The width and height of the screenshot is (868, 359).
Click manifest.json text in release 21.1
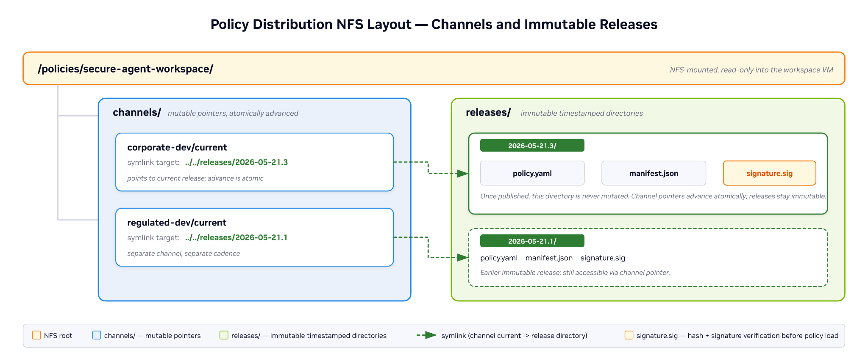[x=549, y=258]
